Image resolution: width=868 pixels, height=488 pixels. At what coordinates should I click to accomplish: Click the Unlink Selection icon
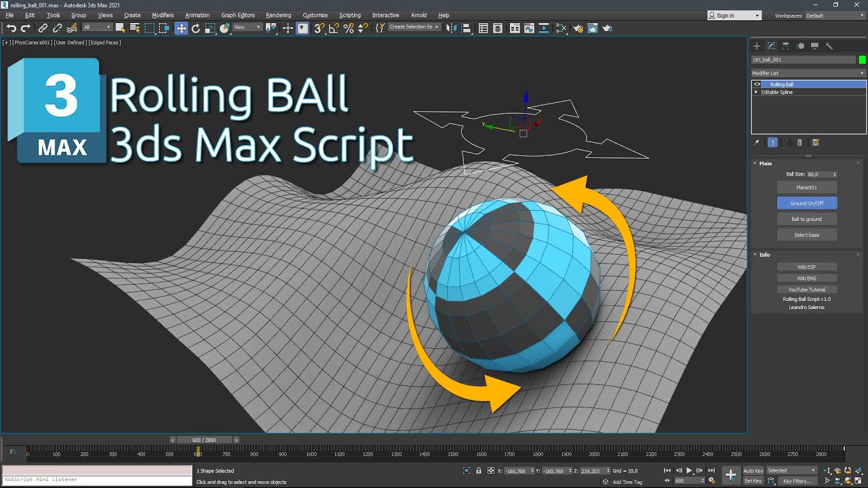coord(58,28)
